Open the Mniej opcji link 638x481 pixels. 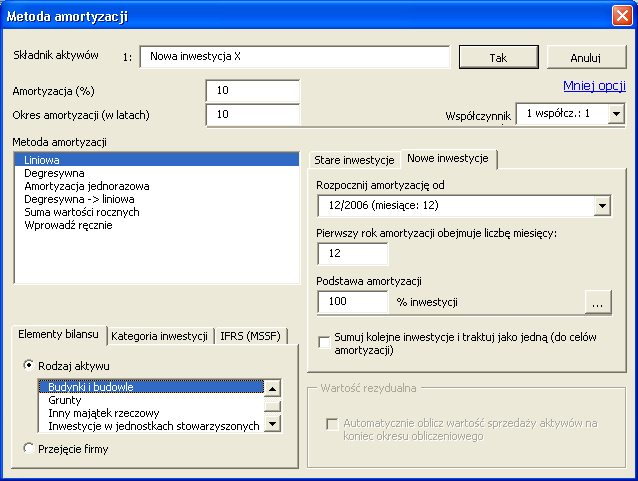click(x=594, y=85)
